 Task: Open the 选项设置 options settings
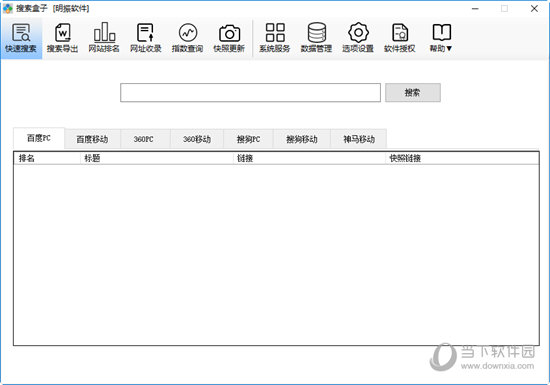pyautogui.click(x=358, y=38)
